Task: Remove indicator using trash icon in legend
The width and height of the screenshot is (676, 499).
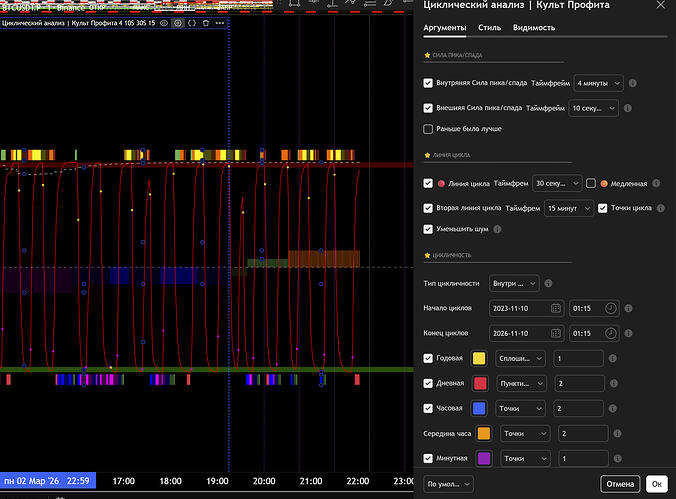Action: (x=206, y=22)
